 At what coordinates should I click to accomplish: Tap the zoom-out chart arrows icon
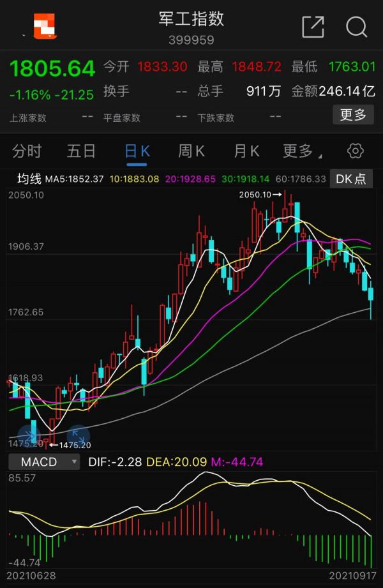click(x=29, y=435)
